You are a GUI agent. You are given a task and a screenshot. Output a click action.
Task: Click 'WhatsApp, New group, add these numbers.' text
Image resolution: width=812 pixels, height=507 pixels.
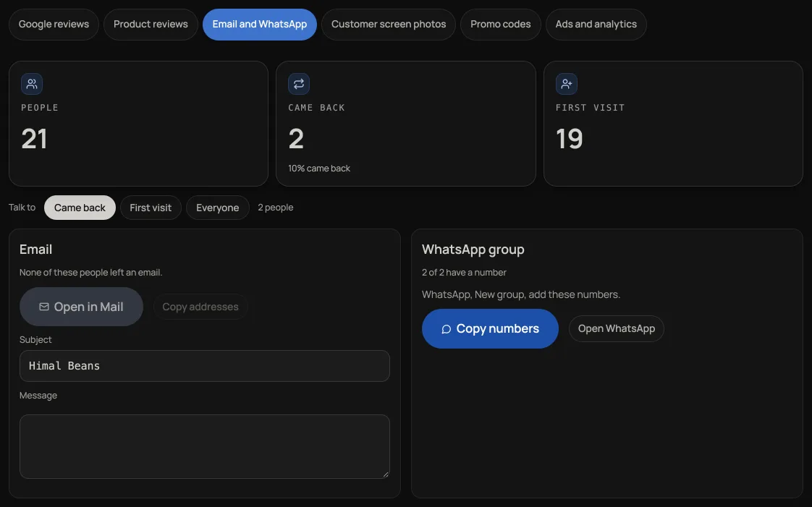click(521, 294)
